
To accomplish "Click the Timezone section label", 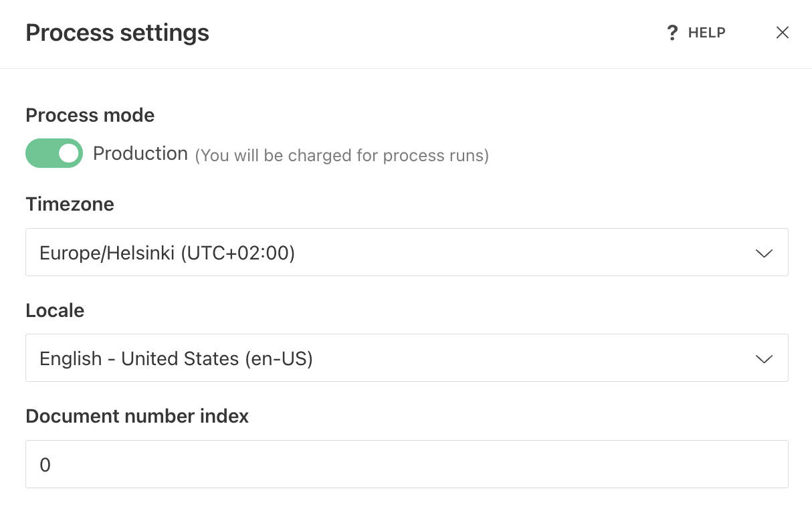I will [70, 204].
